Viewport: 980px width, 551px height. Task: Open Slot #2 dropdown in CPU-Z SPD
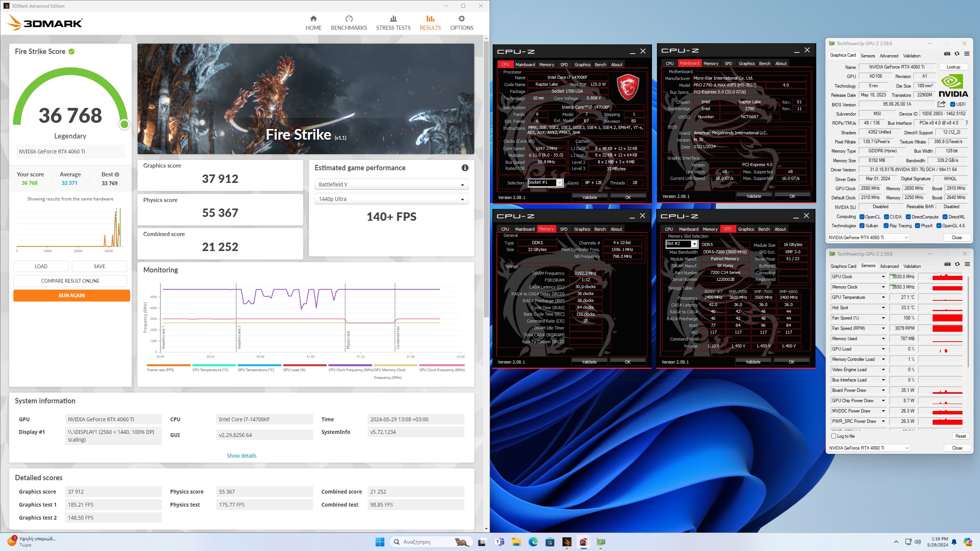[x=682, y=244]
